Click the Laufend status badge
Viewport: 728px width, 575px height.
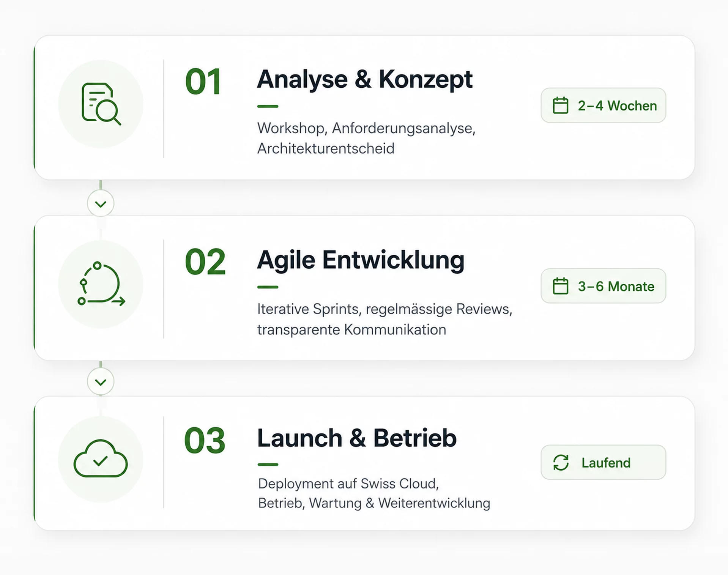click(603, 462)
